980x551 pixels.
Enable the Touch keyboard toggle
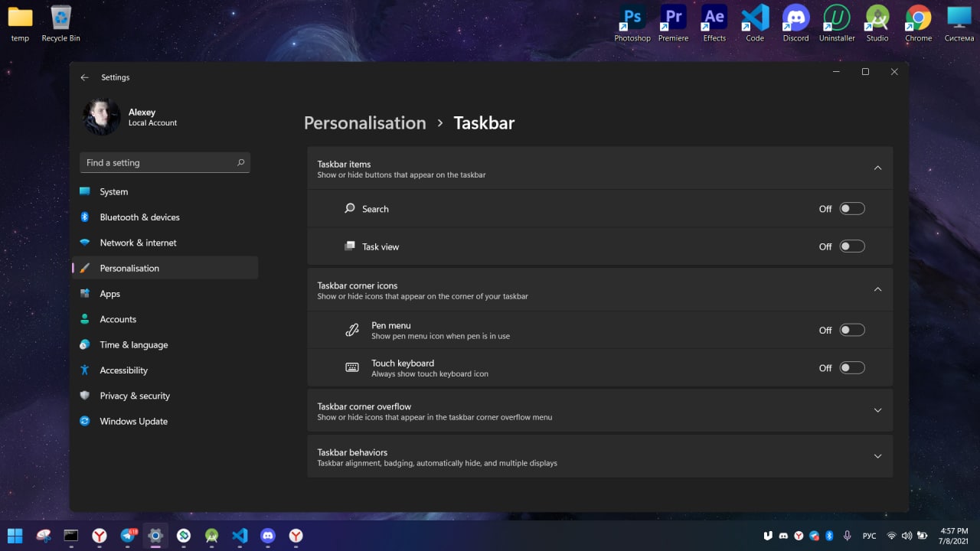click(x=852, y=368)
